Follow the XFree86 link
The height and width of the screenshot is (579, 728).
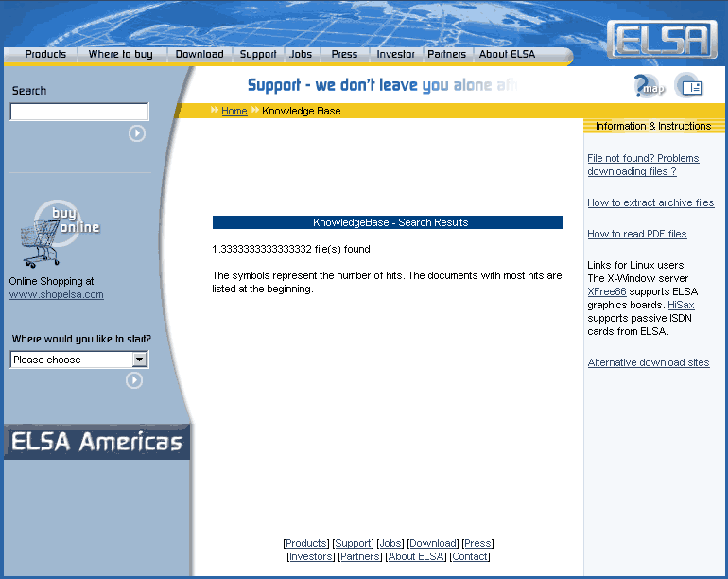606,291
